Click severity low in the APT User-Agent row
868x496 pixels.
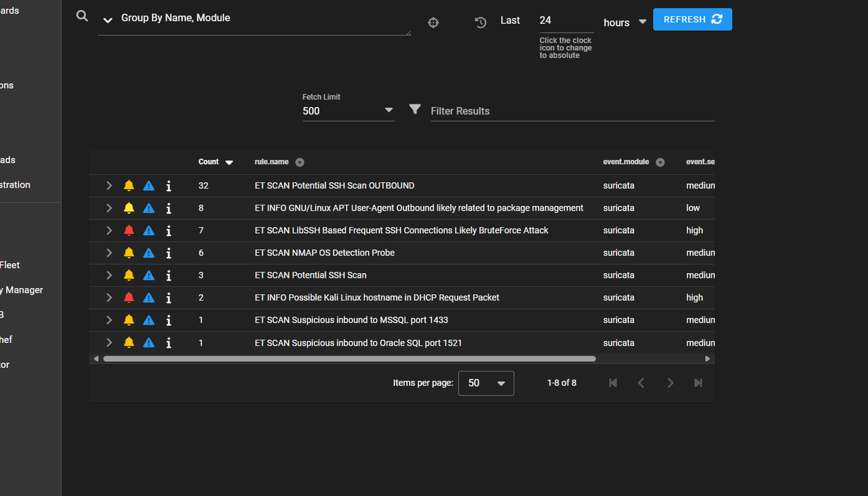point(693,208)
